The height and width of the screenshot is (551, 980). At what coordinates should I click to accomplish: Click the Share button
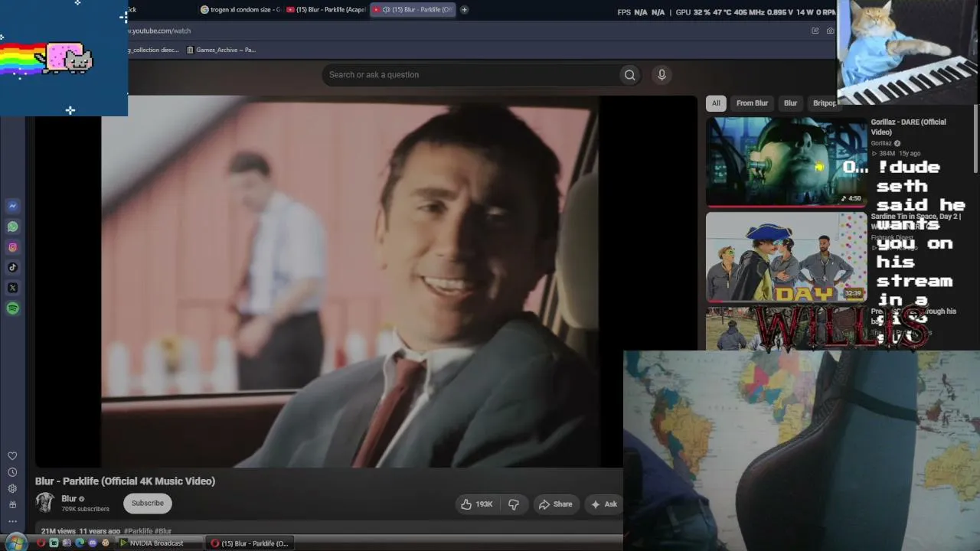555,504
